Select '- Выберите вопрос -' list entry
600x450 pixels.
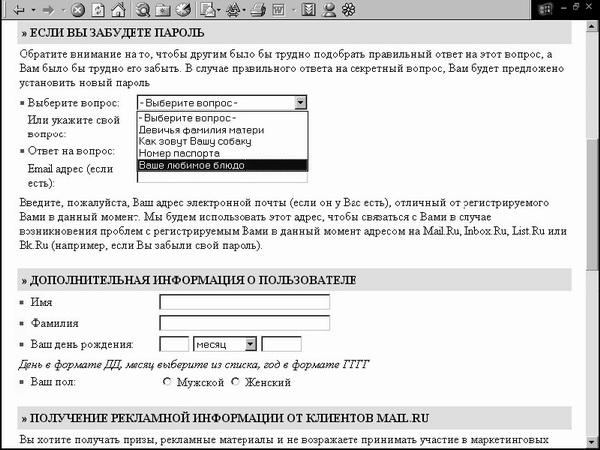point(222,118)
